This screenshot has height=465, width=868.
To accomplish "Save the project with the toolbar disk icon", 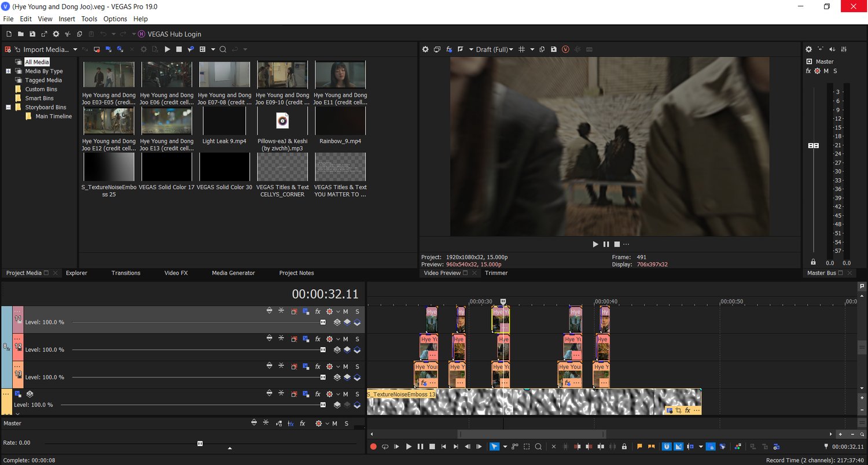I will (x=32, y=34).
